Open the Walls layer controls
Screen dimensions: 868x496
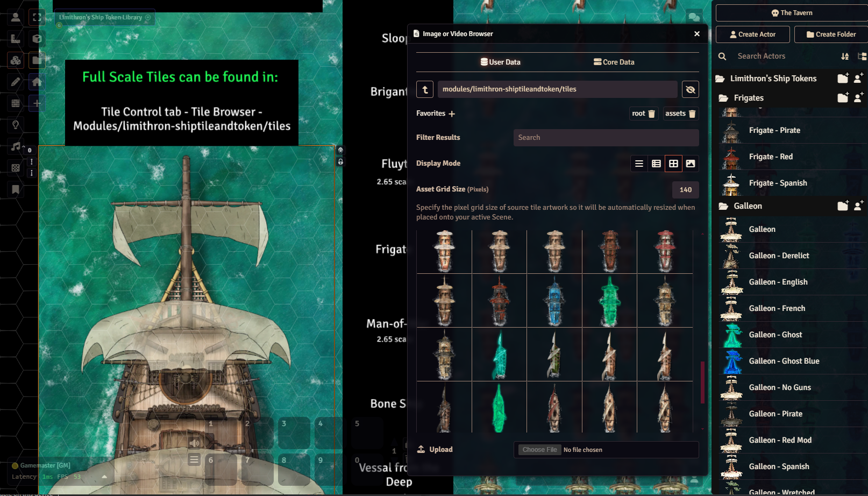tap(16, 103)
